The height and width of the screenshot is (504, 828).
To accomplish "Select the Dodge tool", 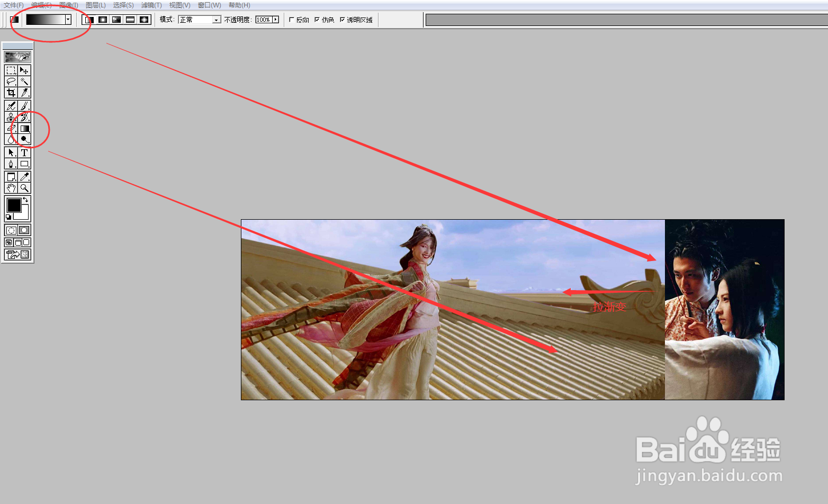I will pyautogui.click(x=24, y=139).
